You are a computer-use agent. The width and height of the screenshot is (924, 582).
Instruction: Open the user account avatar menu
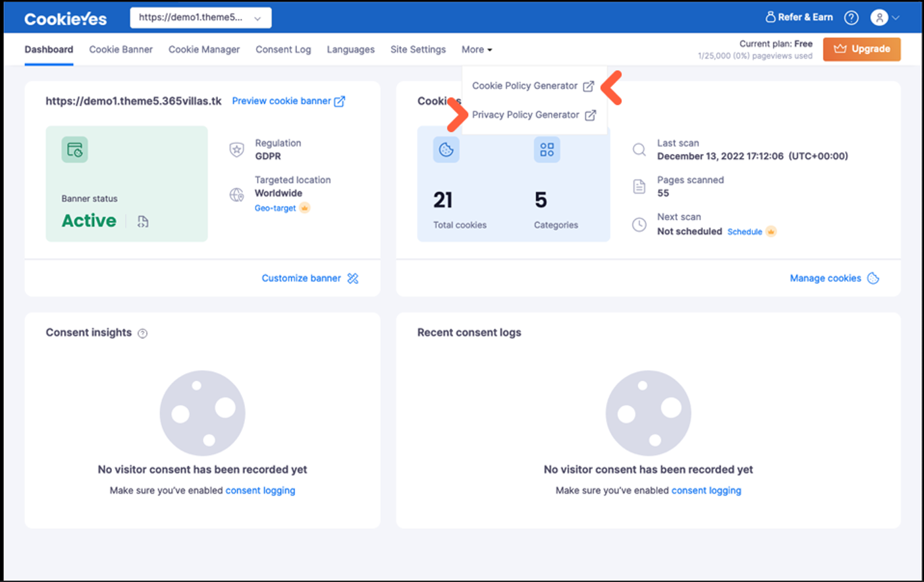pyautogui.click(x=879, y=18)
